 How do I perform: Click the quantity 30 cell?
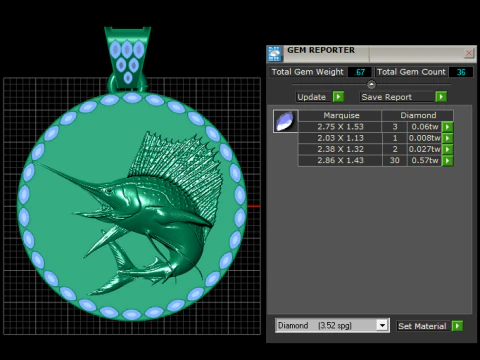point(395,160)
